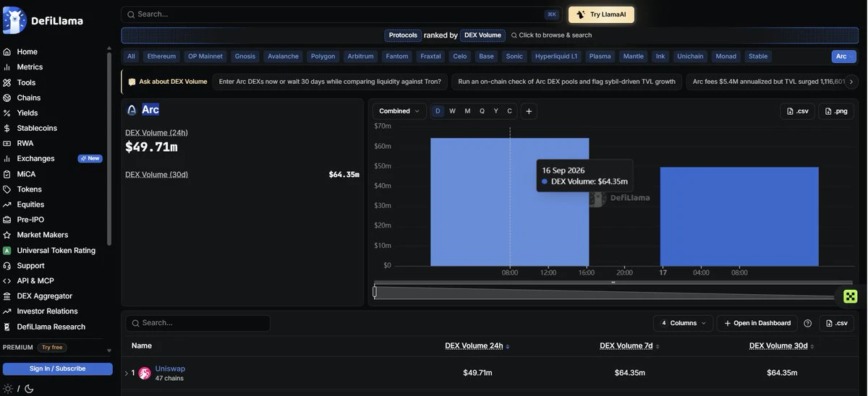Screen dimensions: 868x396
Task: Select weekly W chart interval
Action: (452, 111)
